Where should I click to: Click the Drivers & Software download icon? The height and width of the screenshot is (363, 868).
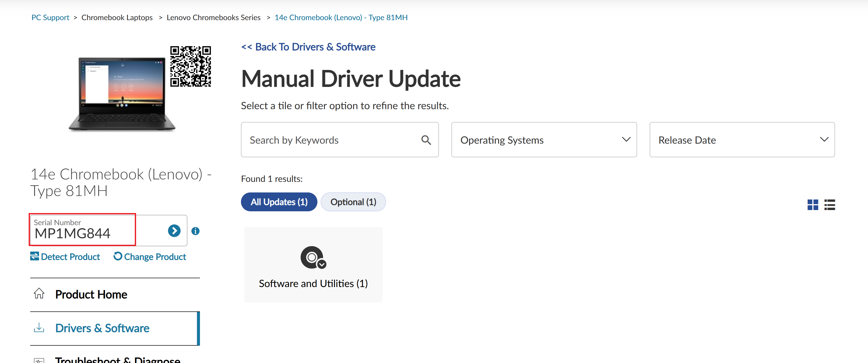pyautogui.click(x=39, y=328)
